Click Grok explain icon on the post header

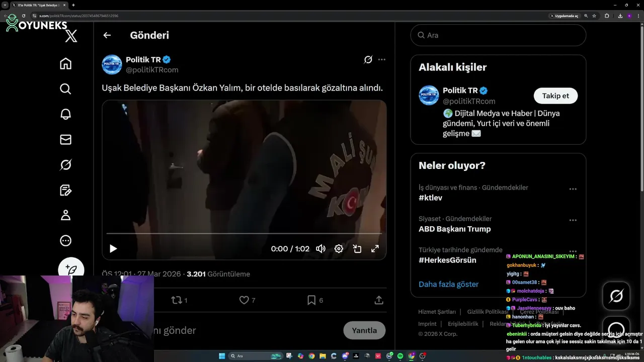tap(368, 60)
